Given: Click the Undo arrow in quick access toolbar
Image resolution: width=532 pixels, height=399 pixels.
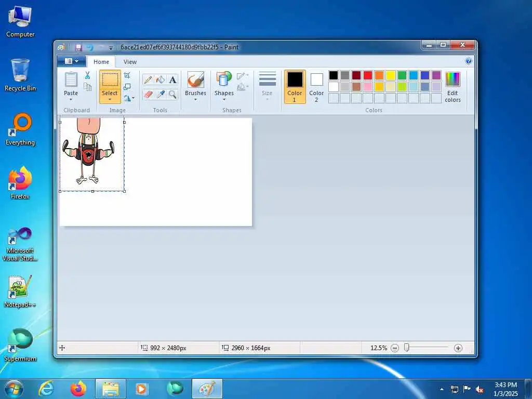Looking at the screenshot, I should click(x=90, y=47).
